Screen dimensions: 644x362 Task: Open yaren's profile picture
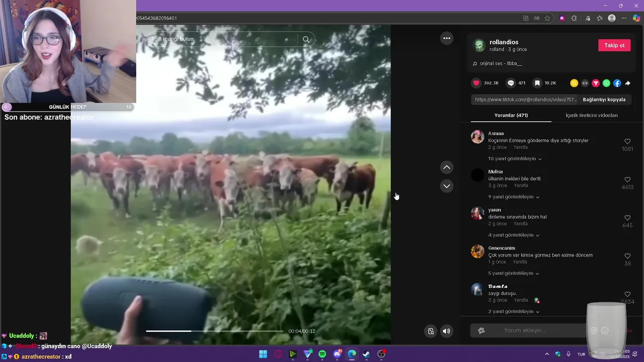point(477,213)
